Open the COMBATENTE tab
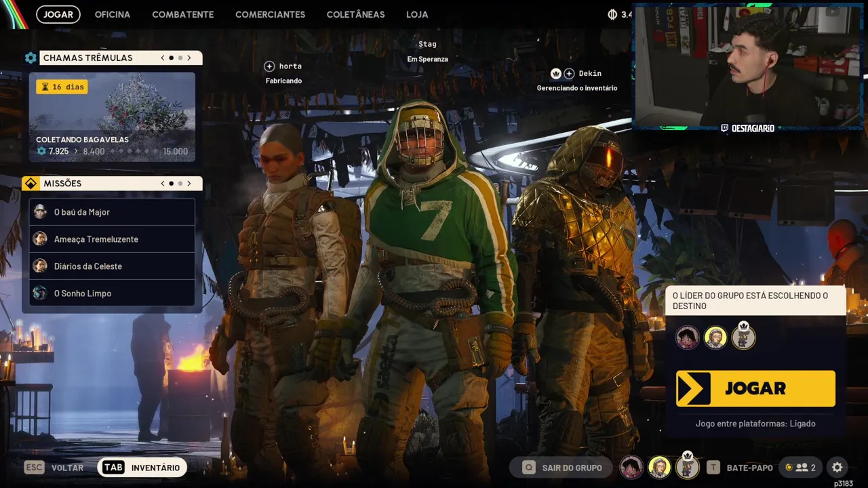 click(183, 14)
